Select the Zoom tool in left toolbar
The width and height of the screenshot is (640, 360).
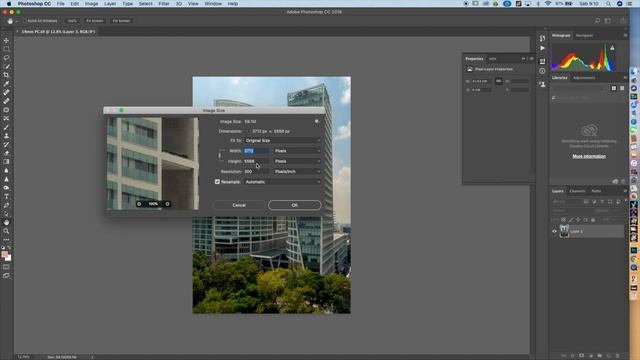[6, 231]
